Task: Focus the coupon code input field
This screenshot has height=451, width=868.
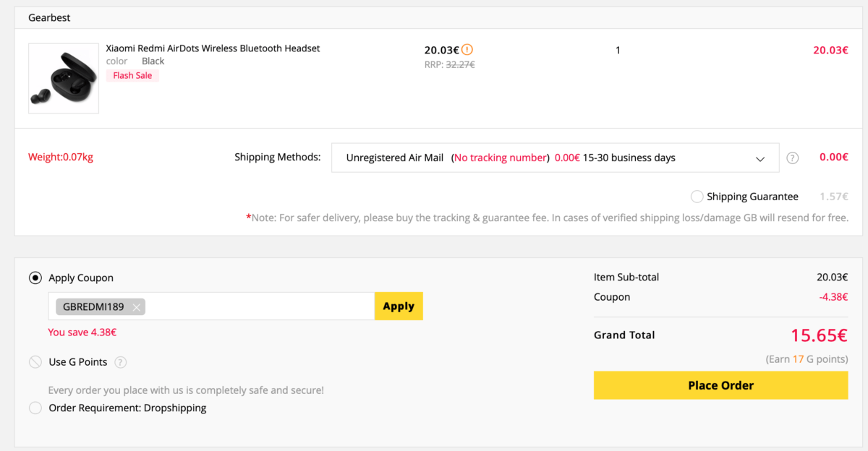Action: [260, 306]
